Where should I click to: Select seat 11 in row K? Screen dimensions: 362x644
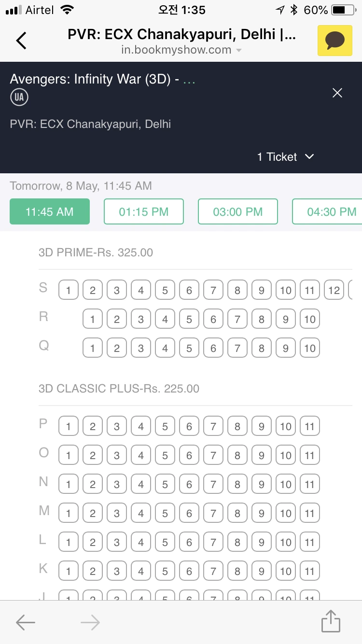(x=310, y=571)
